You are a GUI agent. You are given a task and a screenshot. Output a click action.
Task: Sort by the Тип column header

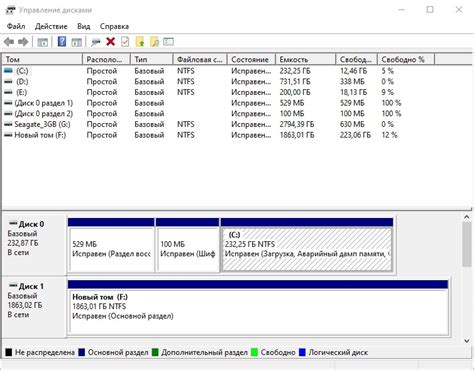(152, 59)
